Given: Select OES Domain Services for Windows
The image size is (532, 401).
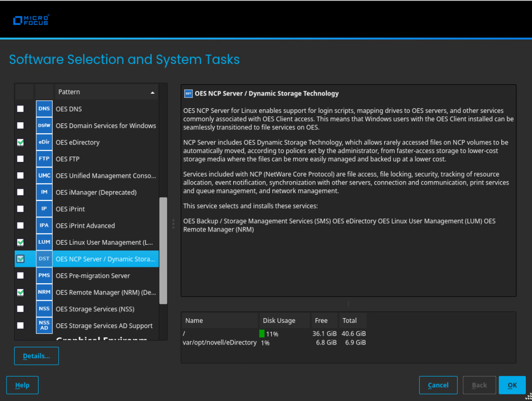Looking at the screenshot, I should pos(106,126).
